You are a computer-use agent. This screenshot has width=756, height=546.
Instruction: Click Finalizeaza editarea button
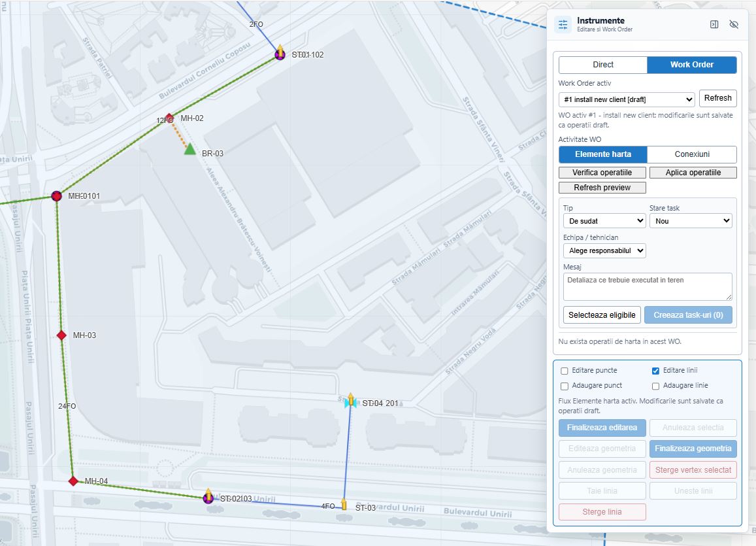point(602,428)
